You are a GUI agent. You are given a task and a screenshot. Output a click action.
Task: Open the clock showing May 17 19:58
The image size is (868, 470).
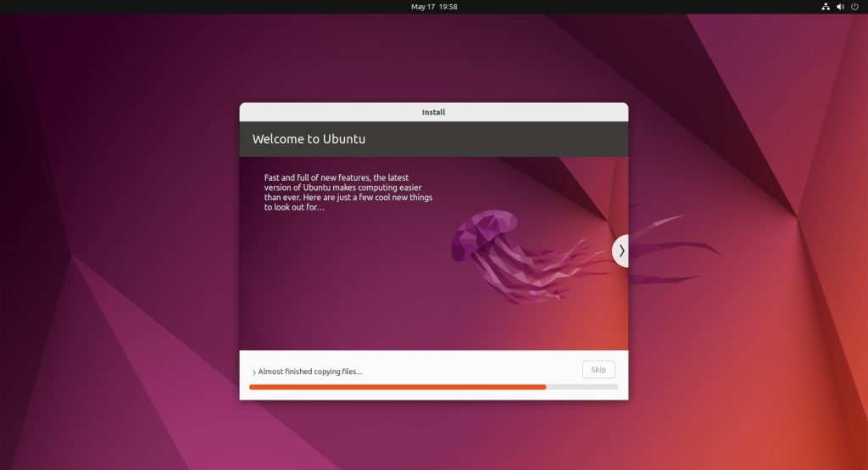coord(434,7)
